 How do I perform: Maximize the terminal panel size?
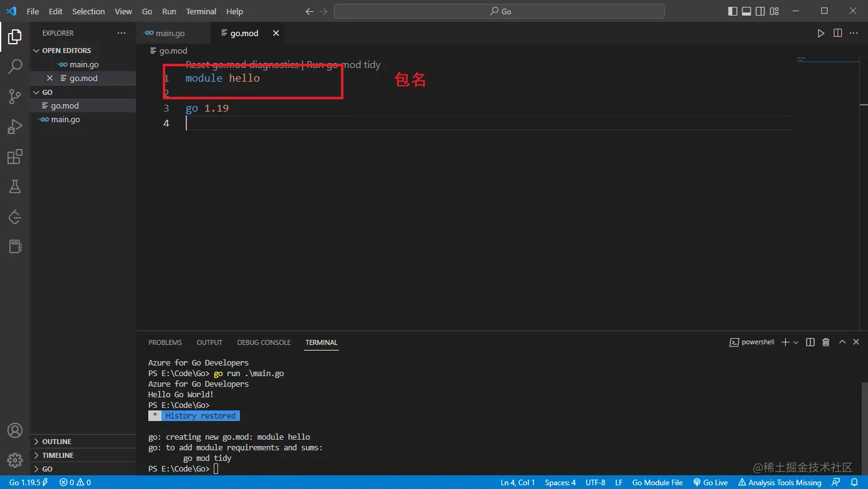point(842,342)
